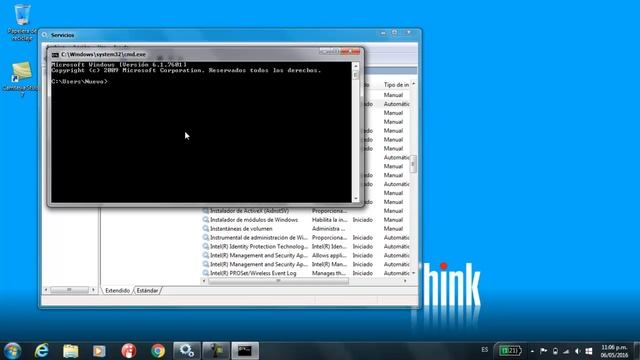Viewport: 640px width, 360px height.
Task: Launch Windows Media Player from the taskbar
Action: point(99,351)
